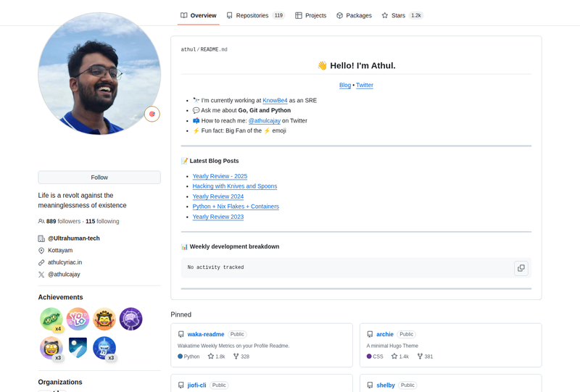Go to the Packages tab
The width and height of the screenshot is (580, 392).
pos(354,15)
